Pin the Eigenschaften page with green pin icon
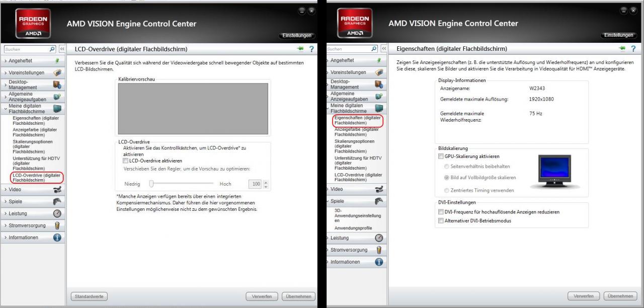The height and width of the screenshot is (308, 644). [x=623, y=49]
